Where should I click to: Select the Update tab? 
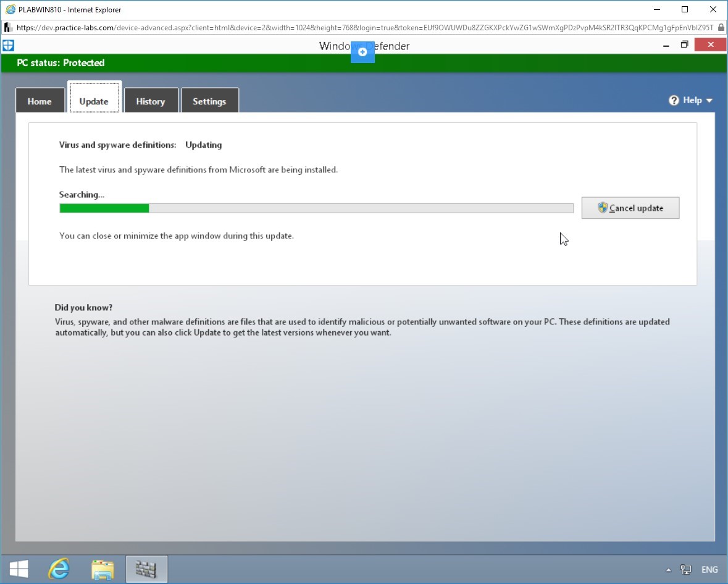point(94,98)
